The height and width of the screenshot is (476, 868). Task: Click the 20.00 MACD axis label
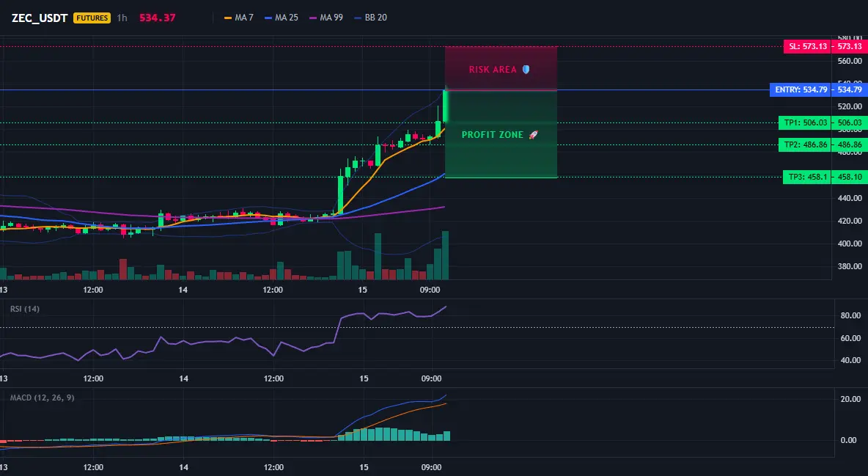(850, 399)
